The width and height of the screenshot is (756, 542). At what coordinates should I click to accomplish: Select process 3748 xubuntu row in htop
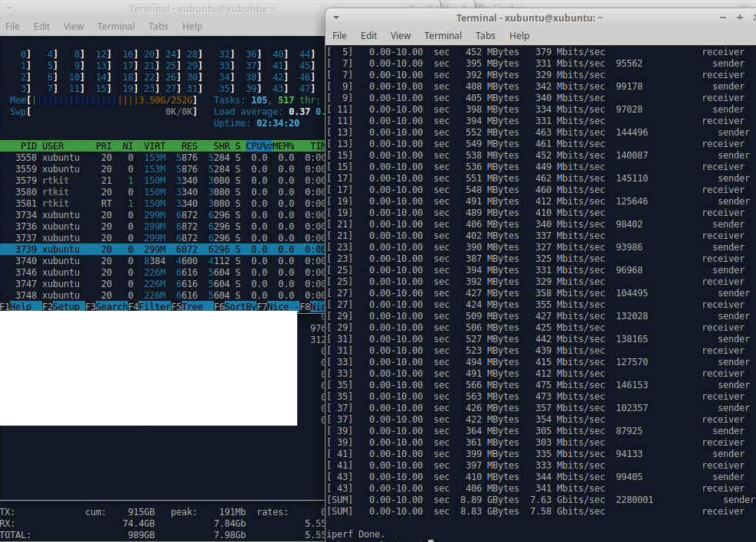click(162, 295)
